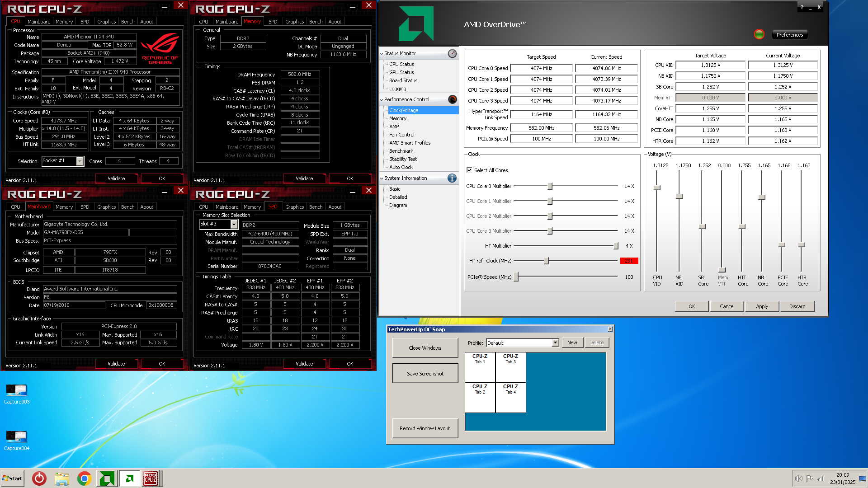Click the AMD logo in OverDrive header
The image size is (868, 488).
coord(416,23)
